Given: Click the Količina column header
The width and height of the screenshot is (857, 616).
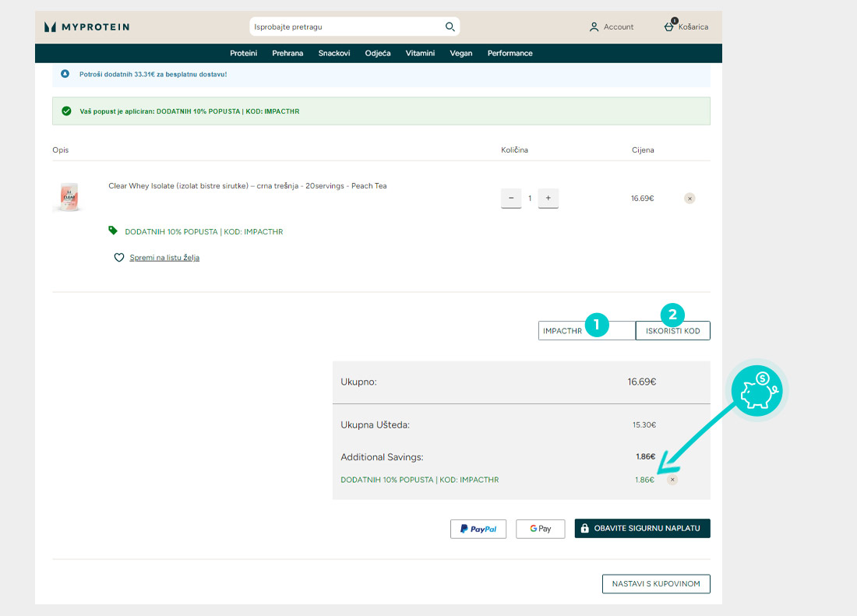Looking at the screenshot, I should [514, 150].
